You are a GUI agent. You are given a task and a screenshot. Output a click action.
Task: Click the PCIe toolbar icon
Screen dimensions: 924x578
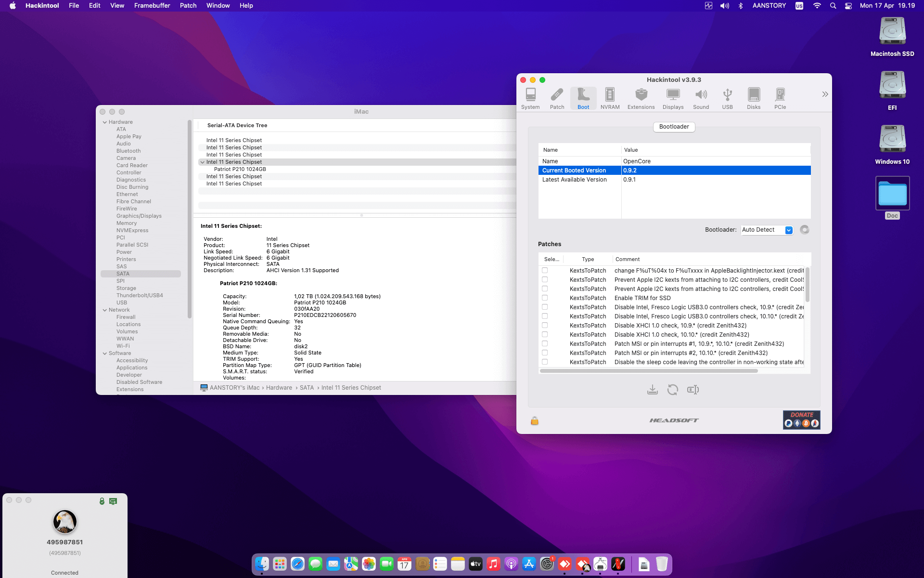[780, 98]
